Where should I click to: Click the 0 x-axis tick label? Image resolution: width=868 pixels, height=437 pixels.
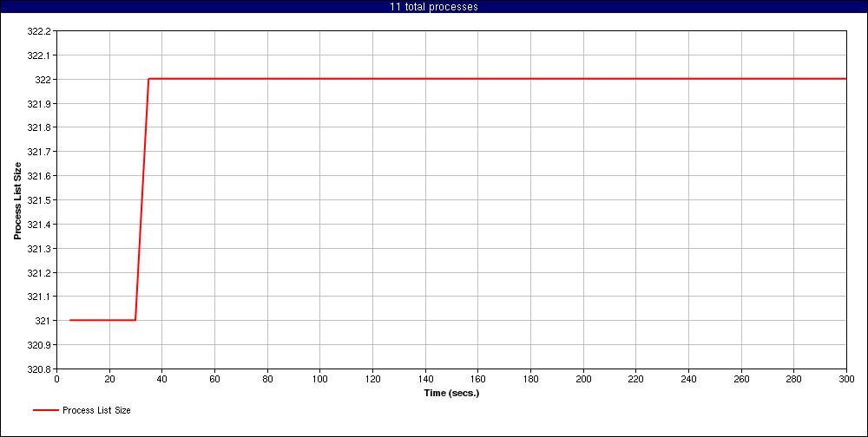[57, 379]
